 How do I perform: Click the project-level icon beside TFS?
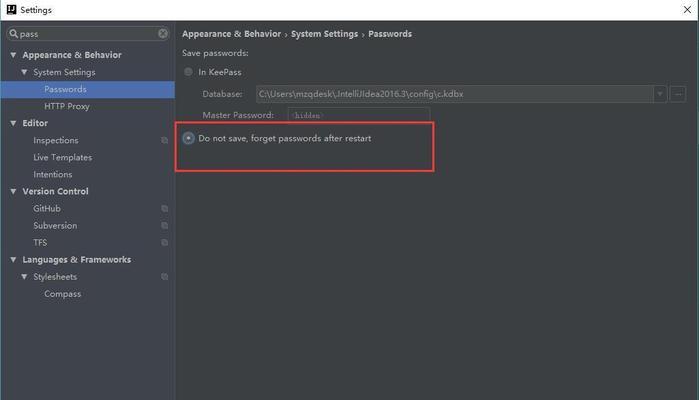[164, 243]
